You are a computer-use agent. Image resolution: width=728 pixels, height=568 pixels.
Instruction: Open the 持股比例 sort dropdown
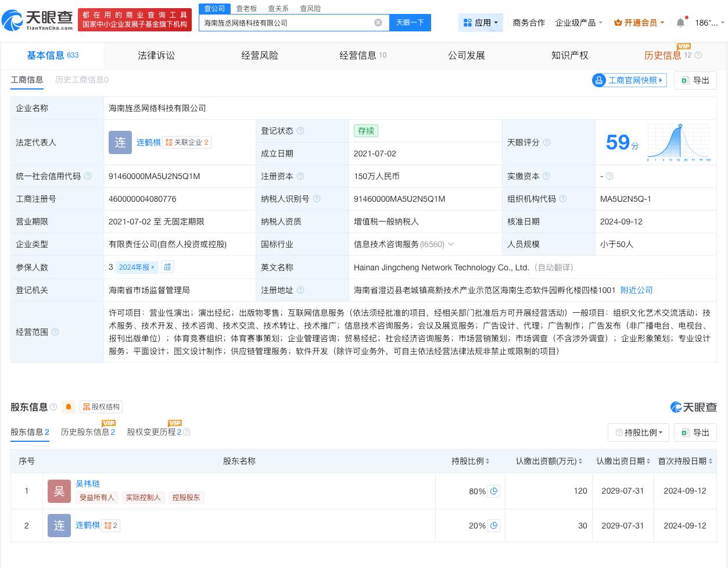[x=639, y=432]
